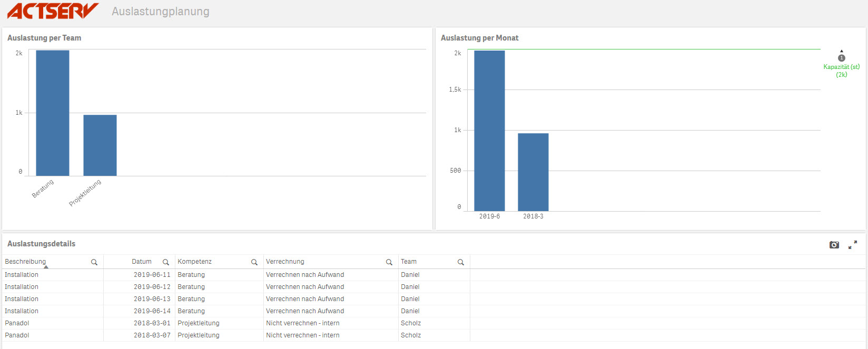Click the Kapazität (st) legend label

coord(842,67)
